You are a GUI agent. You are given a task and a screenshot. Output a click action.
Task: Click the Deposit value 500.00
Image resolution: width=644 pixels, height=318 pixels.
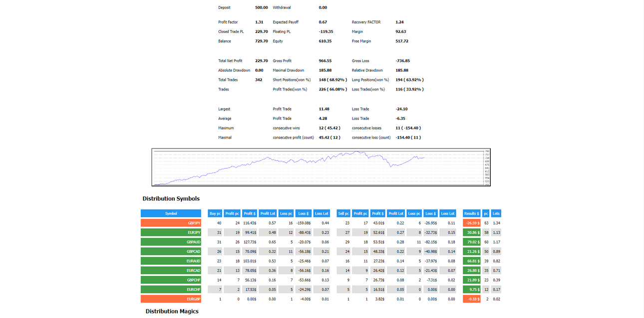click(x=262, y=7)
